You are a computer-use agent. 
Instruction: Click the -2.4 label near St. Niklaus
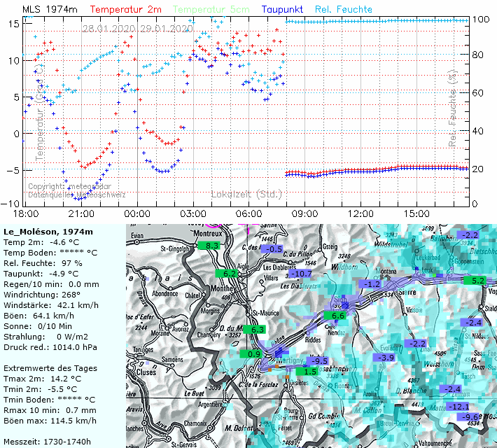(x=472, y=323)
